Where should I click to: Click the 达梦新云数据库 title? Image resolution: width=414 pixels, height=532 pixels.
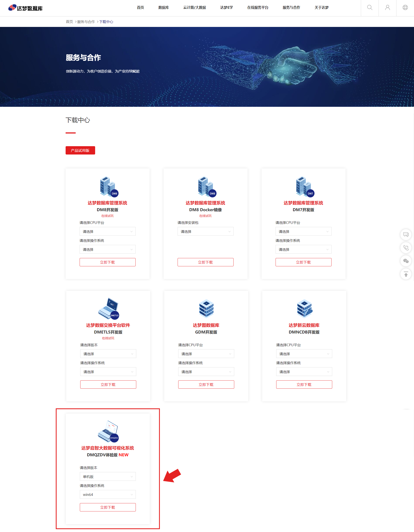point(304,325)
